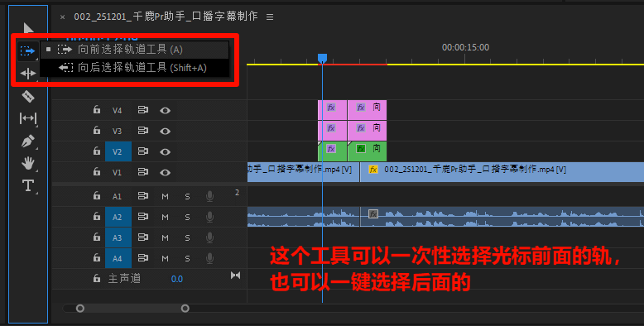Toggle lock on audio track A1
Image resolution: width=644 pixels, height=326 pixels.
coord(97,195)
